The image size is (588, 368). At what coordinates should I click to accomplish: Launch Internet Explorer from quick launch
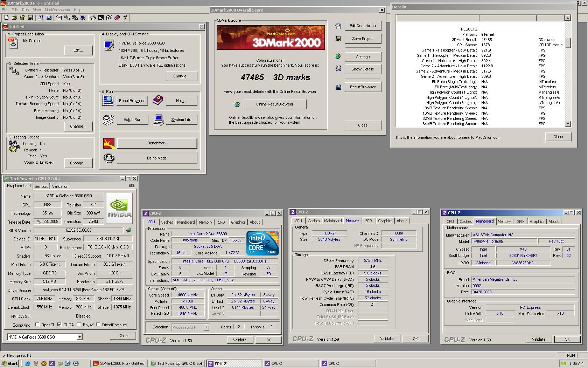[28, 363]
